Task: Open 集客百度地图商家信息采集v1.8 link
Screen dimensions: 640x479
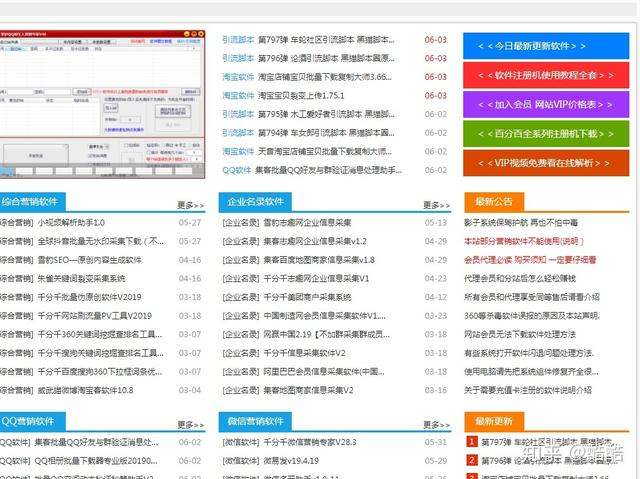Action: click(x=319, y=260)
